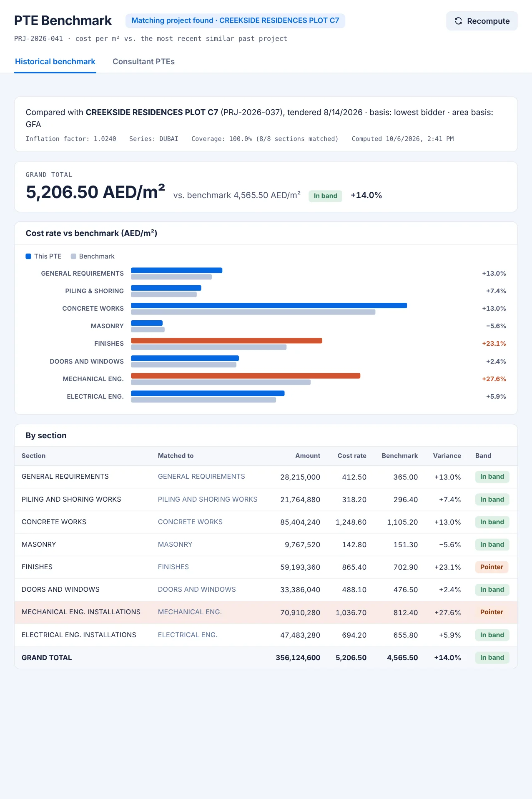Click the blue PILING & SHORING chart bar

[x=166, y=288]
